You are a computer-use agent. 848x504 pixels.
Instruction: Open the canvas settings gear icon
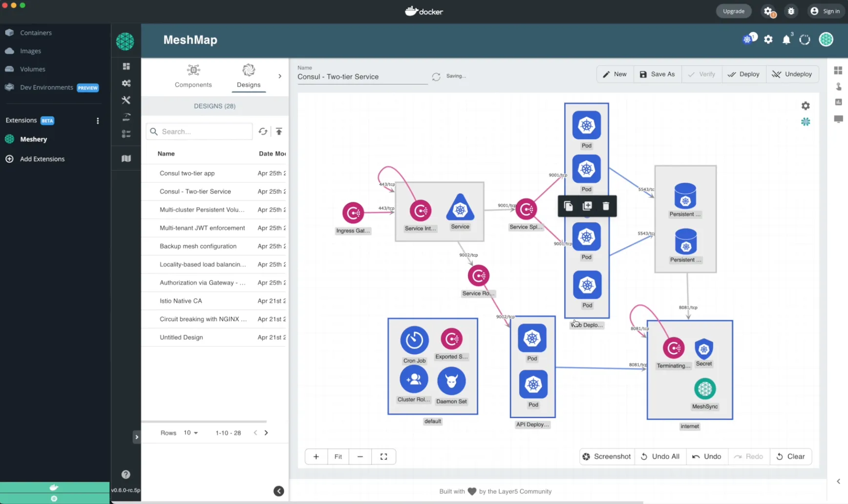point(806,105)
